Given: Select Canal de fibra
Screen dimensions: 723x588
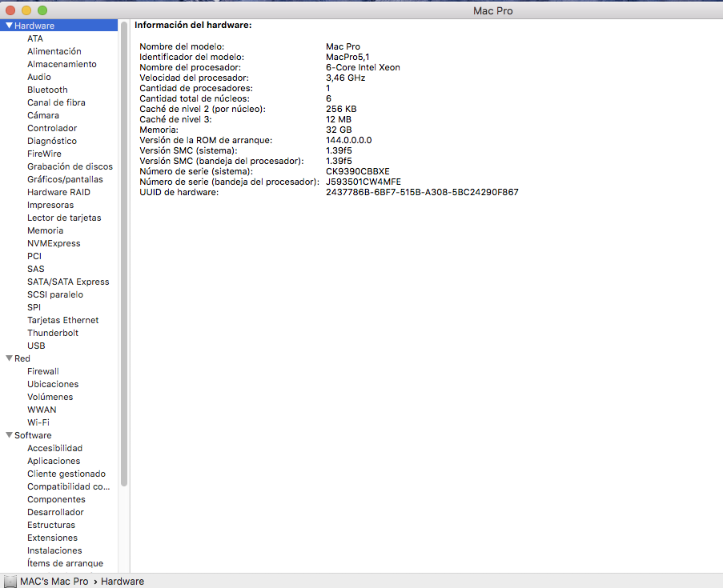Looking at the screenshot, I should 56,102.
